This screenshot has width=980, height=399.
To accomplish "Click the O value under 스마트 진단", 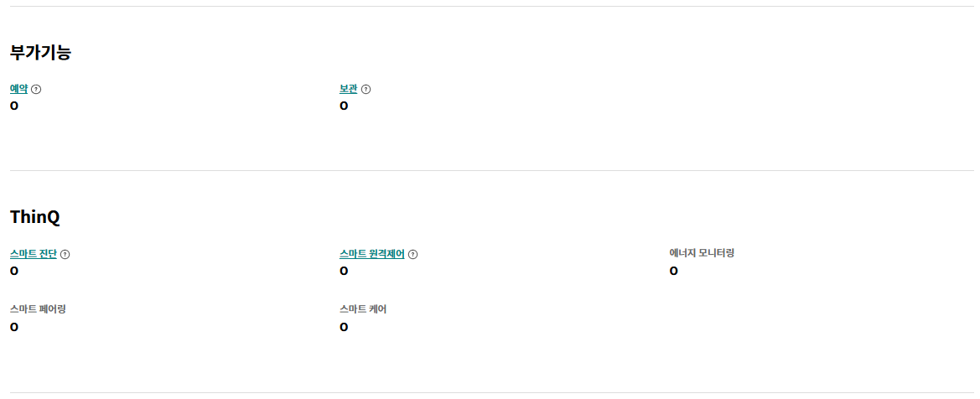I will 14,271.
